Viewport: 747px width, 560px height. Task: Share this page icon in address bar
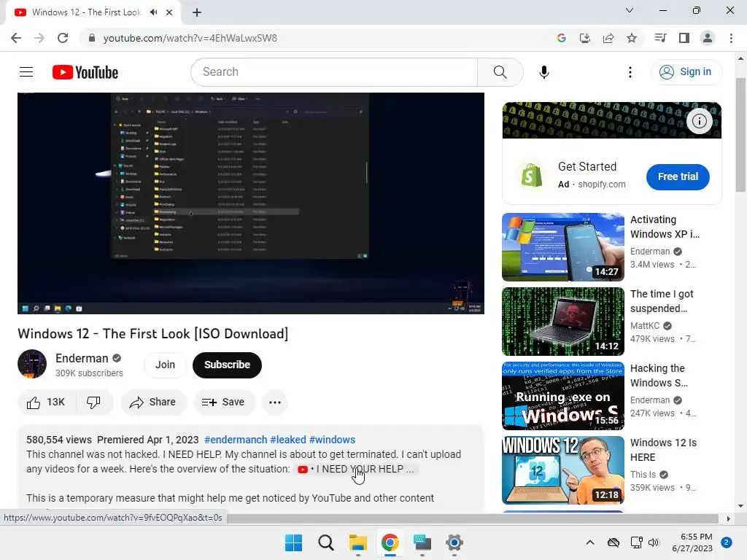(x=608, y=38)
